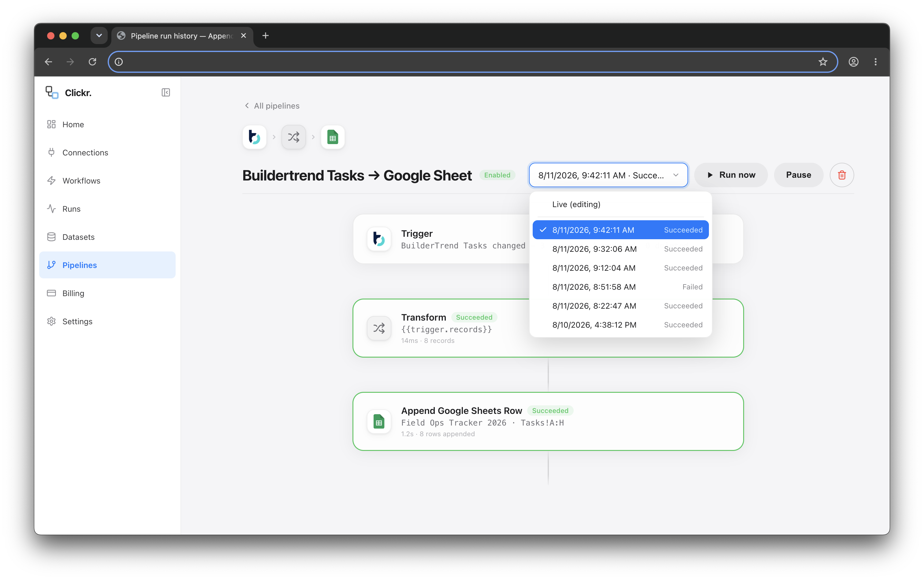
Task: Open a new browser tab
Action: tap(266, 36)
